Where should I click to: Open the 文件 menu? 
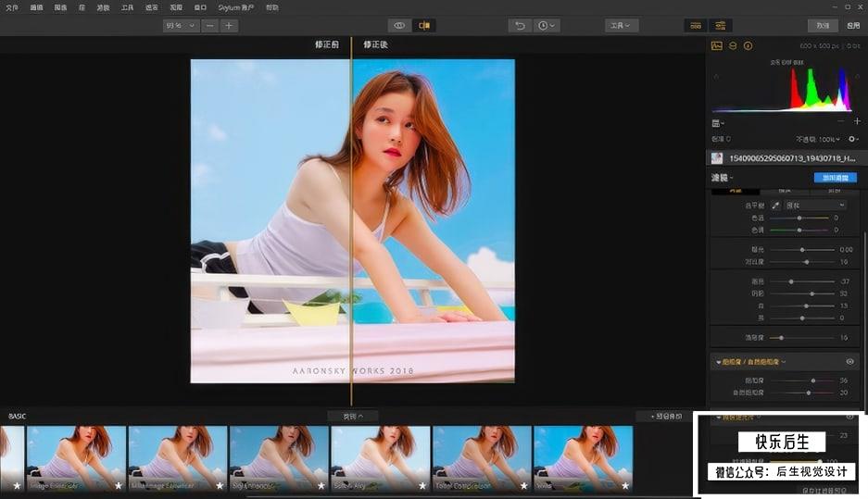coord(12,7)
